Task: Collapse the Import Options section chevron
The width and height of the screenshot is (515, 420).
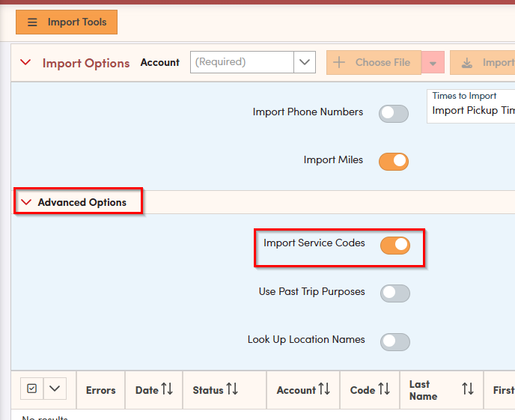Action: pos(26,63)
